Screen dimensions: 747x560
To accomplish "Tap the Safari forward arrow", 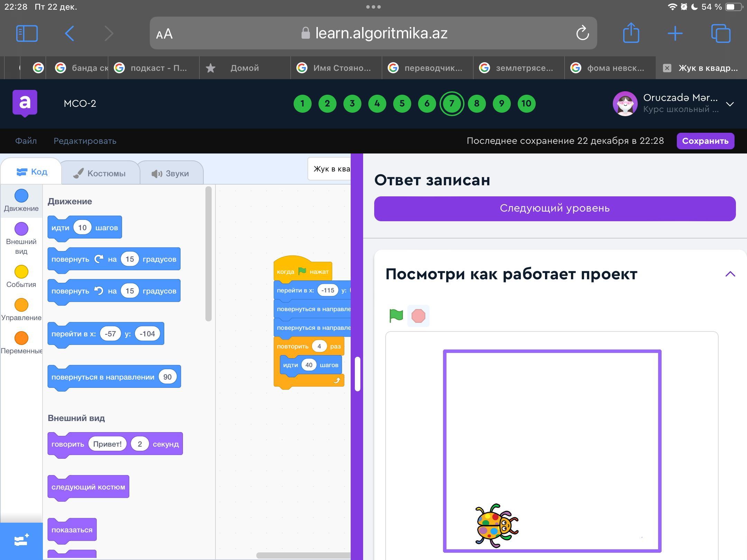I will [109, 34].
